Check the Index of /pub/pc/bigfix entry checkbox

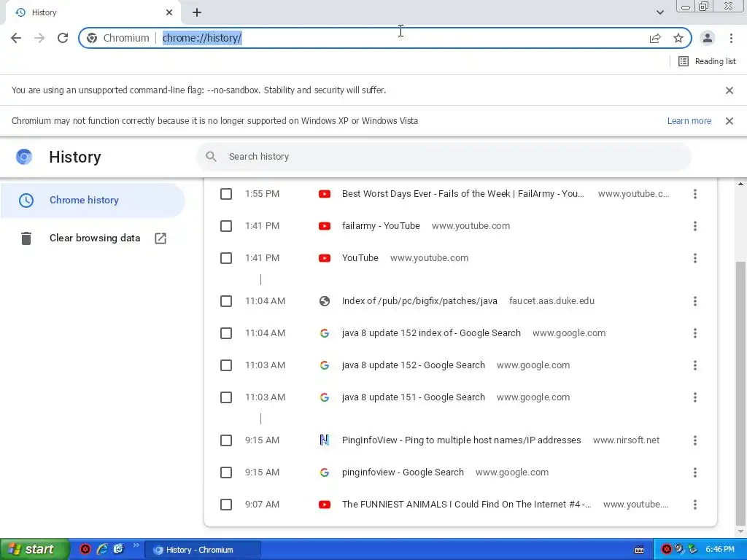tap(226, 301)
